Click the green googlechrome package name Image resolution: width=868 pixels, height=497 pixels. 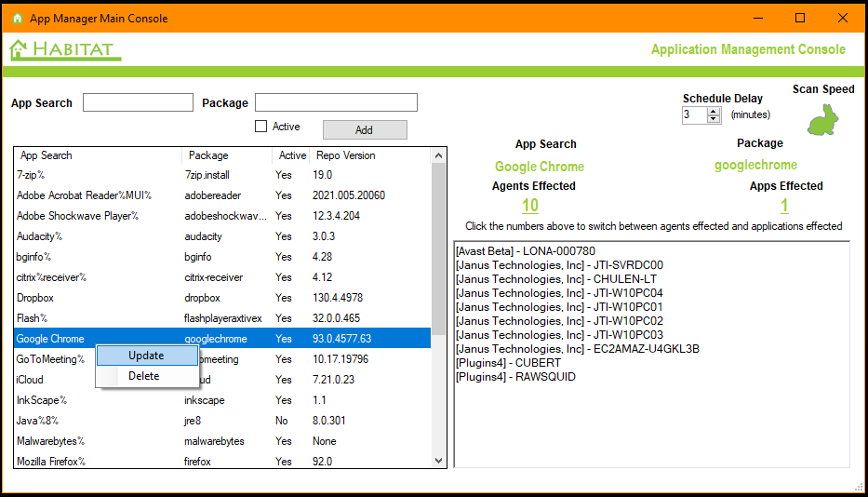pos(755,165)
